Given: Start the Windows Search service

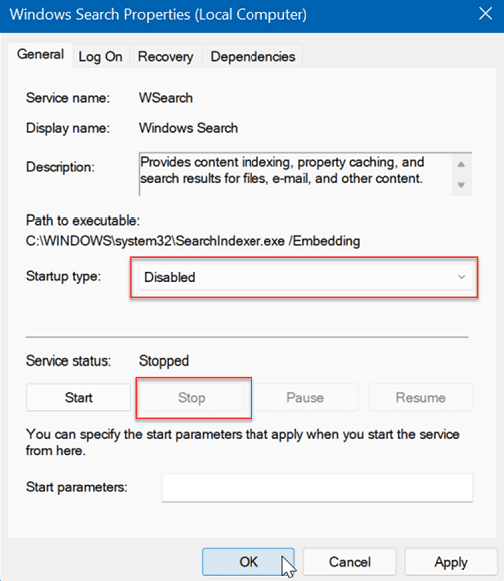Looking at the screenshot, I should coord(79,398).
